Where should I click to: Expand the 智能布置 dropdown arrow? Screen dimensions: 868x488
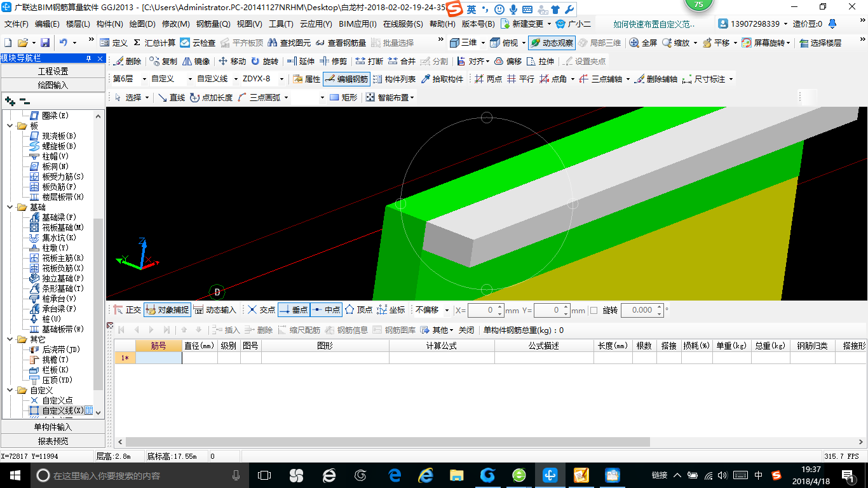(x=412, y=98)
